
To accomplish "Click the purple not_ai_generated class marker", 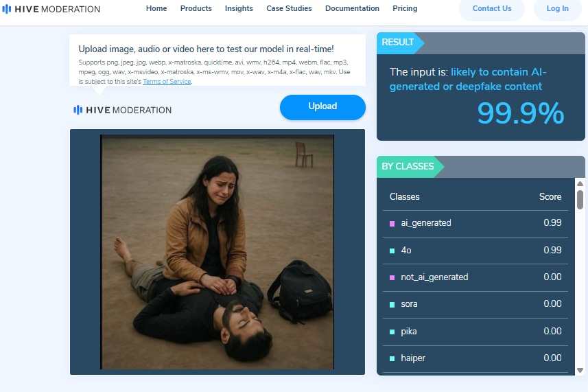I will (392, 277).
